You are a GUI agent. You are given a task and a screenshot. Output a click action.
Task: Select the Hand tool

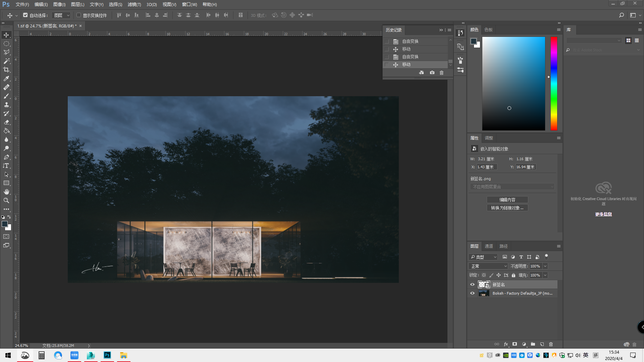6,192
